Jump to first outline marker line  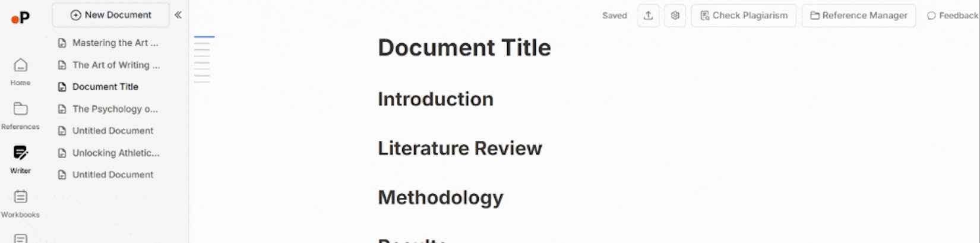(204, 37)
